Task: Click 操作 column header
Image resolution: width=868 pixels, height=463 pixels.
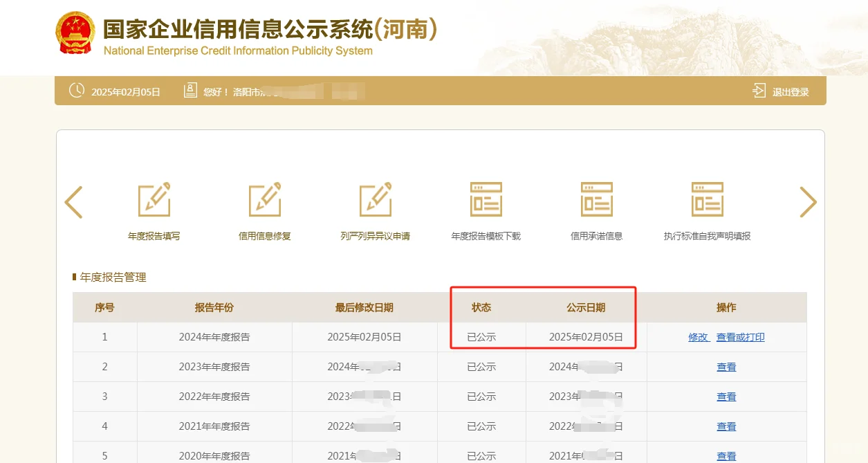Action: pos(726,307)
